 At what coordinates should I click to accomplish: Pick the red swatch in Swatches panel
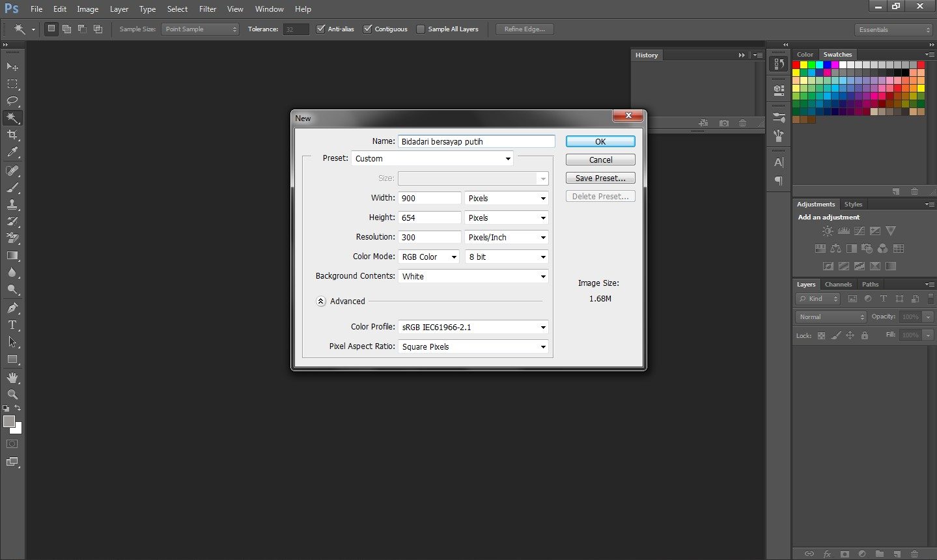click(796, 65)
